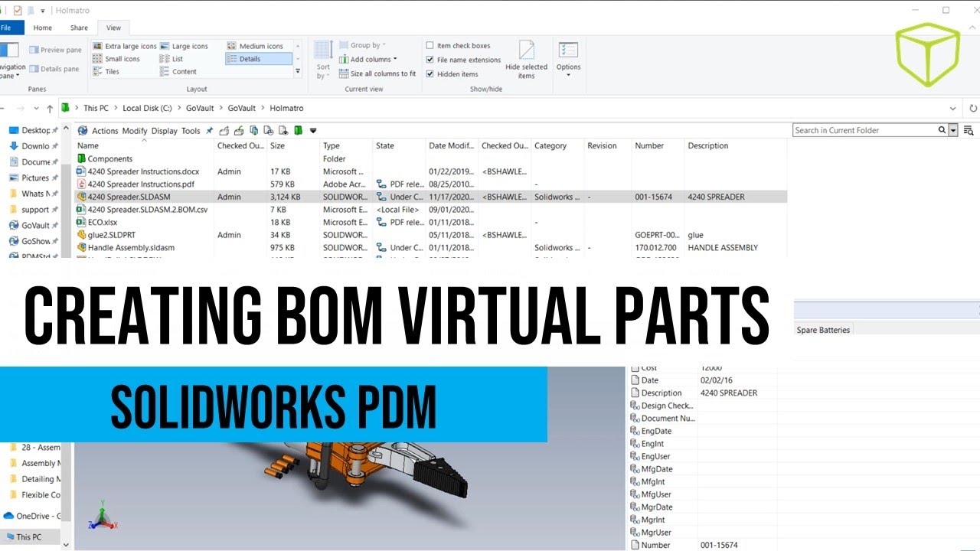The height and width of the screenshot is (551, 980).
Task: Choose the Tiles layout
Action: point(106,72)
